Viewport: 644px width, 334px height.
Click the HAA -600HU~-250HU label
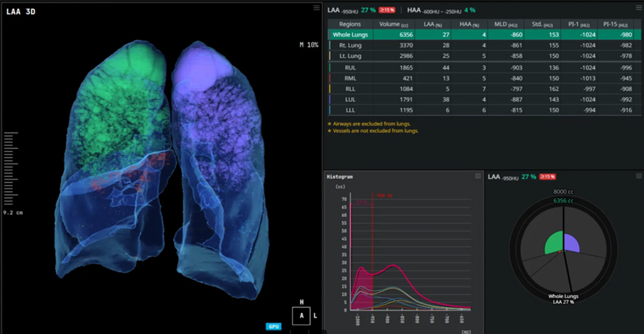[x=434, y=10]
